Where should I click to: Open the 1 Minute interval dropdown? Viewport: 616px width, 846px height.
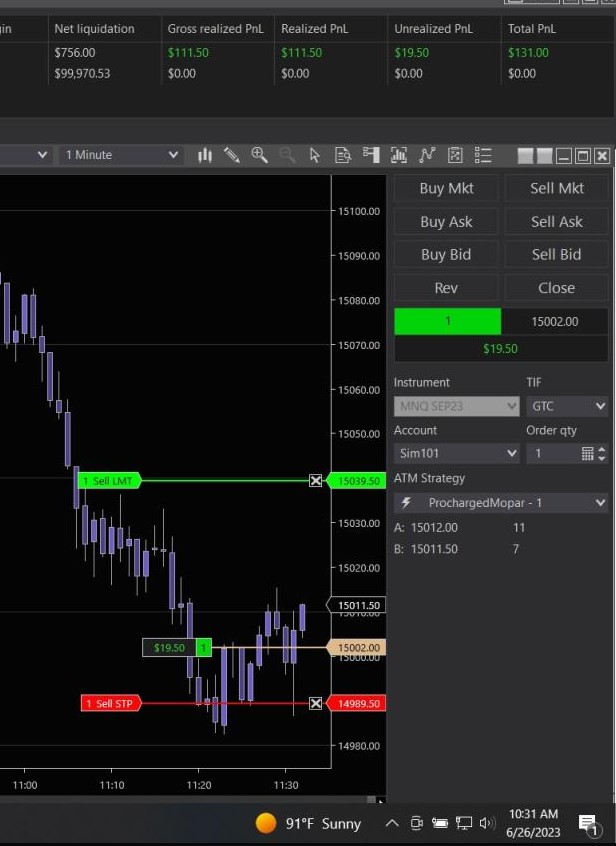point(121,155)
